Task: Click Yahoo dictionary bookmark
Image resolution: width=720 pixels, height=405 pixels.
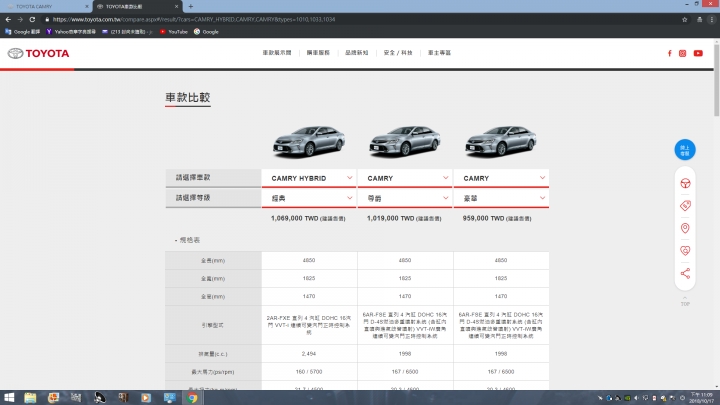Action: coord(71,32)
